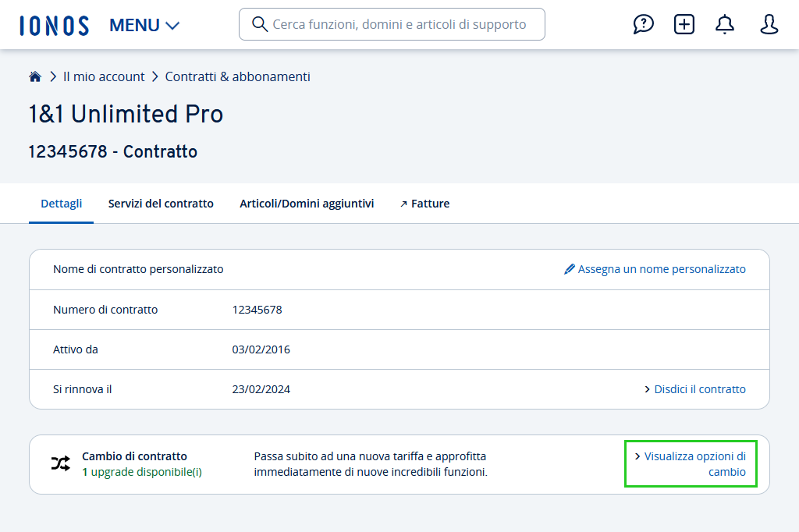Click 'Disdici il contratto' link

tap(700, 389)
